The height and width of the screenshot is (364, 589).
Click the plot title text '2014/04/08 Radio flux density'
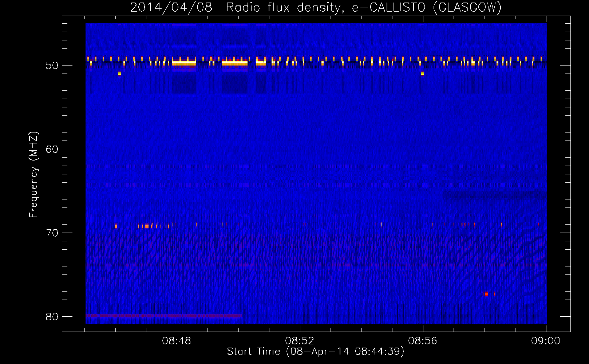[236, 7]
